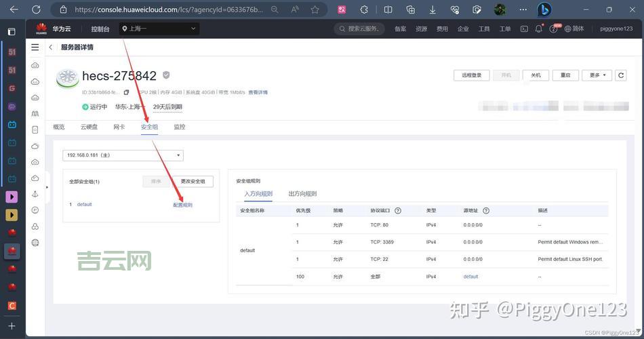Click the default link in the 源地址 column
The height and width of the screenshot is (339, 644).
click(x=470, y=277)
